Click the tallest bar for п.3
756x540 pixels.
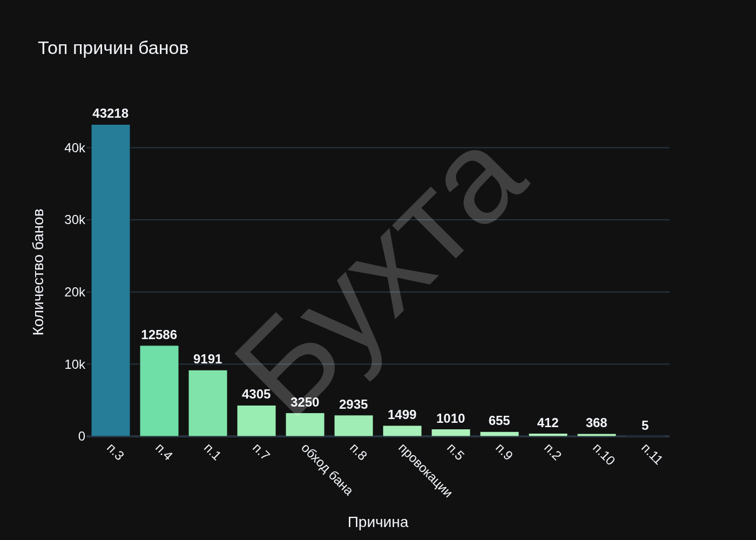[x=111, y=280]
